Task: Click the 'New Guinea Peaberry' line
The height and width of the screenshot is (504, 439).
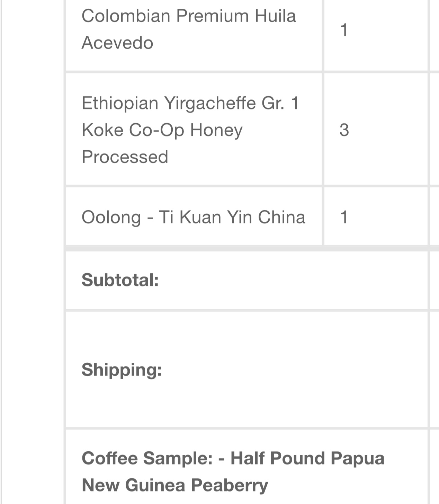Action: click(x=175, y=485)
